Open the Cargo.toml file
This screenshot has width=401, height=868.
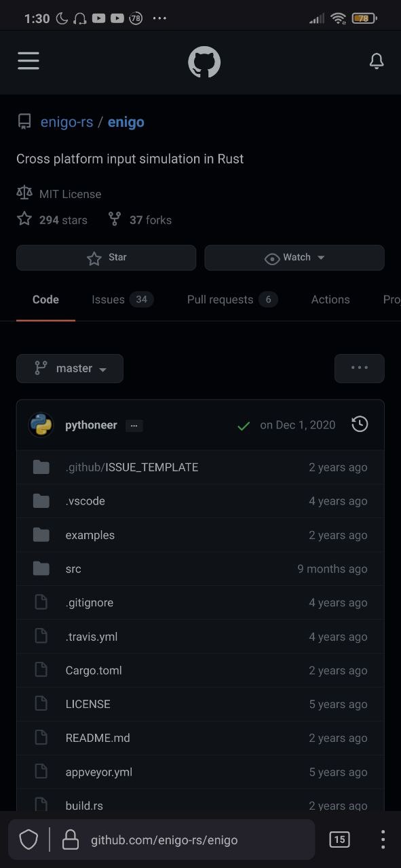pos(94,671)
